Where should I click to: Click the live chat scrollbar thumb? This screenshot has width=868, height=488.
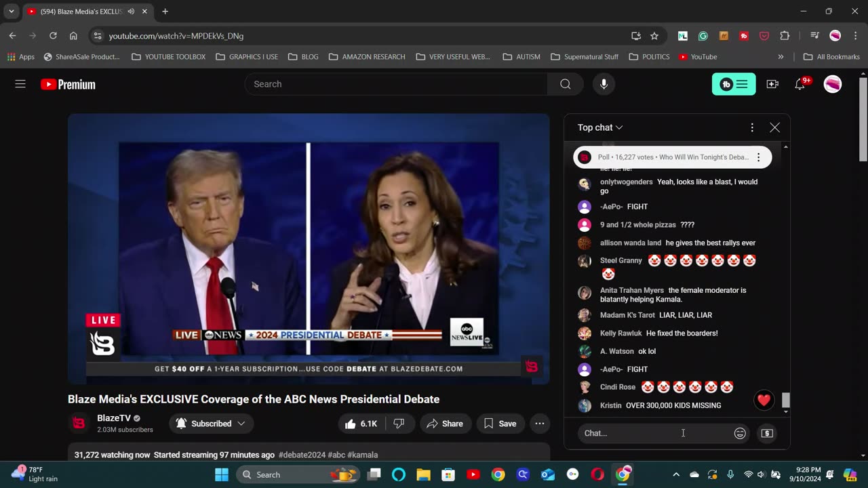[x=786, y=401]
